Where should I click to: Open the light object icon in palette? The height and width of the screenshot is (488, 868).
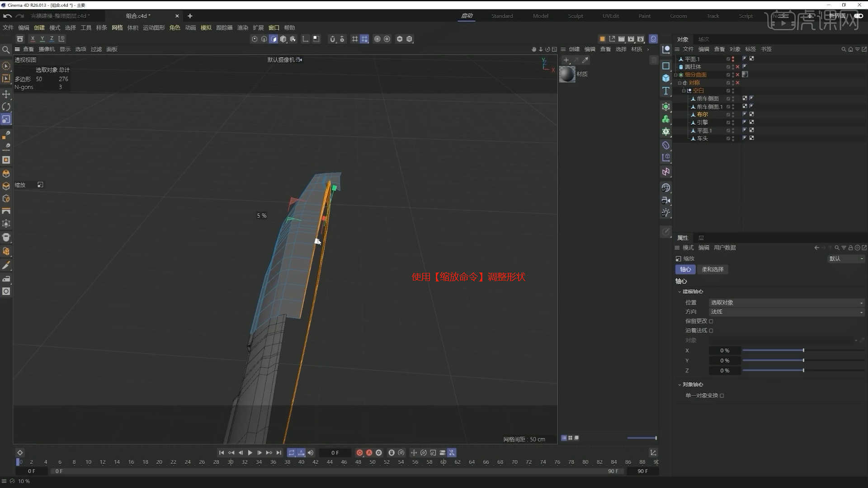pos(666,213)
